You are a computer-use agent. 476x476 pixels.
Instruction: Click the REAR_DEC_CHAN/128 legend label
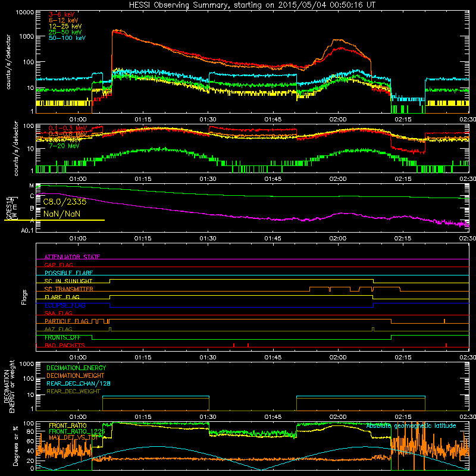[79, 383]
